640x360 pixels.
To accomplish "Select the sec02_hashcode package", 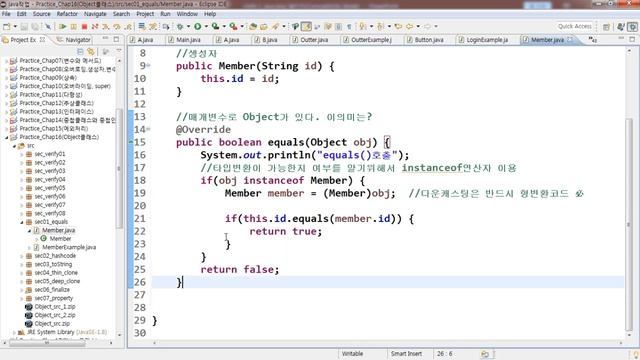I will (x=55, y=256).
